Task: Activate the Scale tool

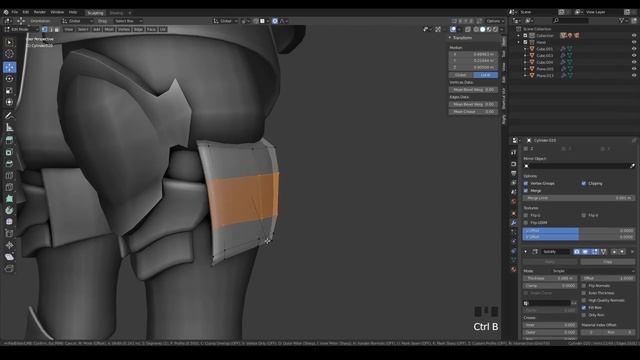Action: tap(9, 91)
